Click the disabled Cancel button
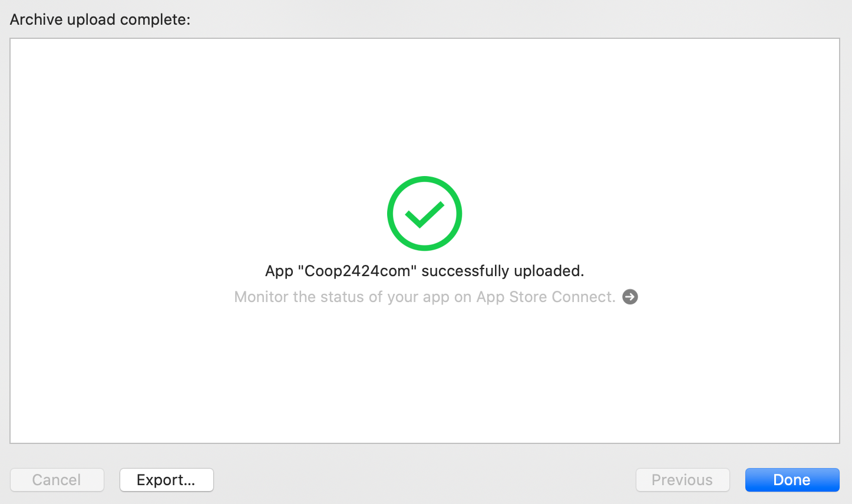This screenshot has width=852, height=504. pos(57,480)
